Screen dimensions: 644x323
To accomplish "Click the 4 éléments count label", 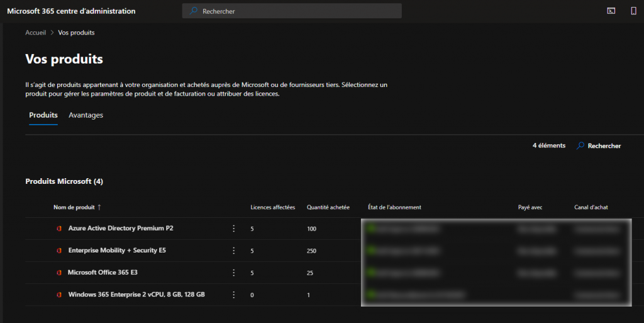I will (x=548, y=145).
